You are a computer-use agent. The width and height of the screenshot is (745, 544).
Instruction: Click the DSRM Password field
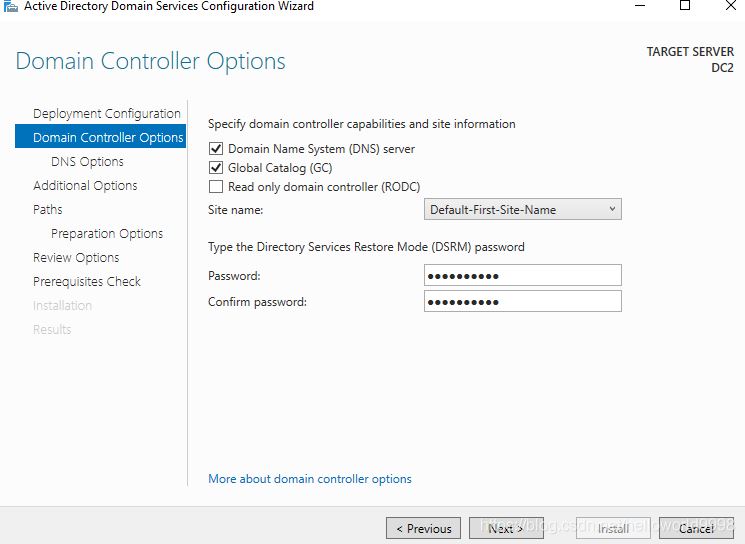(523, 276)
